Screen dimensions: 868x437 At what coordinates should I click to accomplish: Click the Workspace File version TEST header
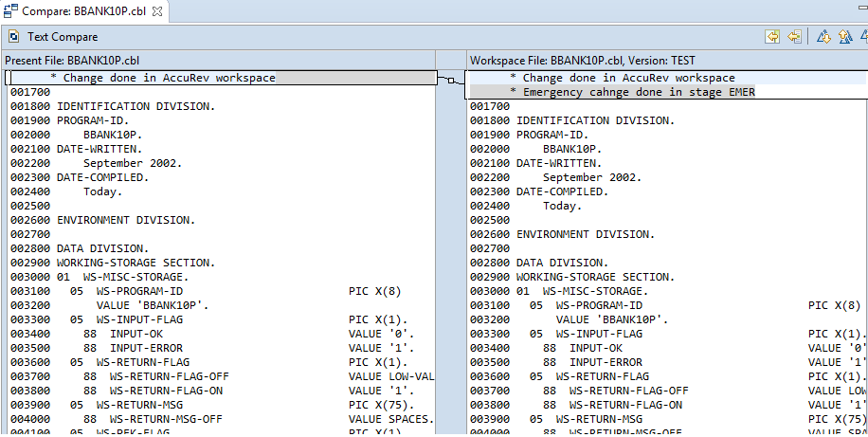(582, 59)
